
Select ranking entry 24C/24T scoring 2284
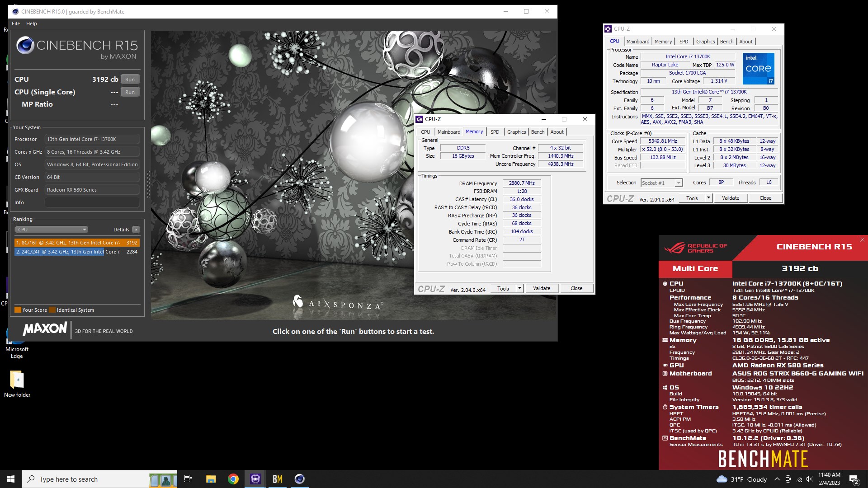[77, 252]
